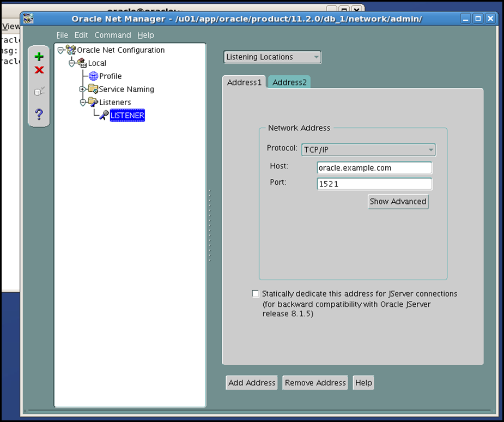Click the bottom Help button
This screenshot has width=504, height=422.
(x=363, y=383)
